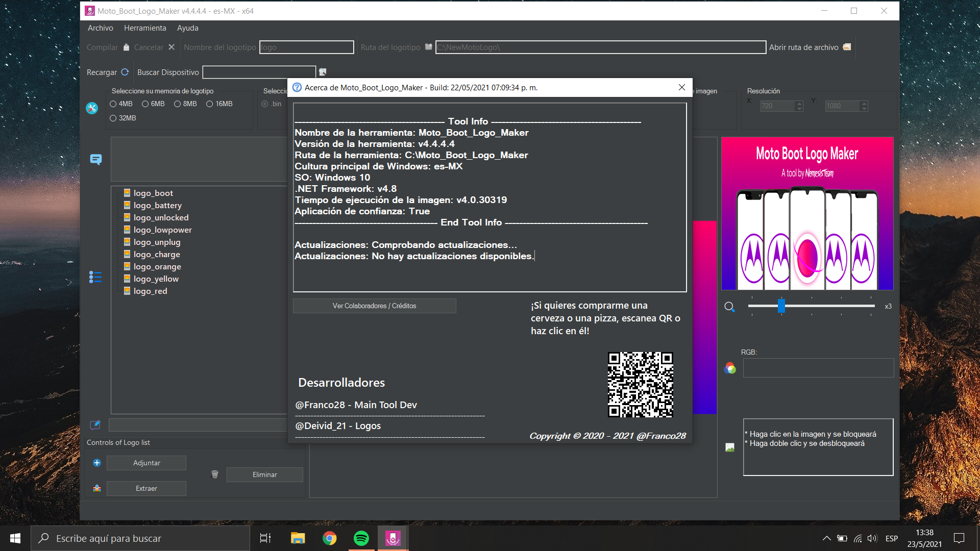This screenshot has height=551, width=980.
Task: Click the list icon in left sidebar
Action: [x=95, y=277]
